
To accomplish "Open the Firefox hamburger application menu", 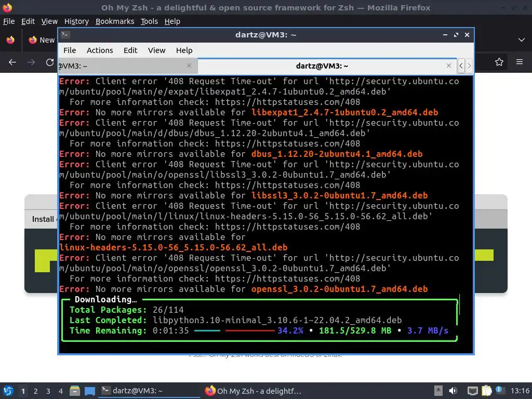I will pyautogui.click(x=520, y=62).
